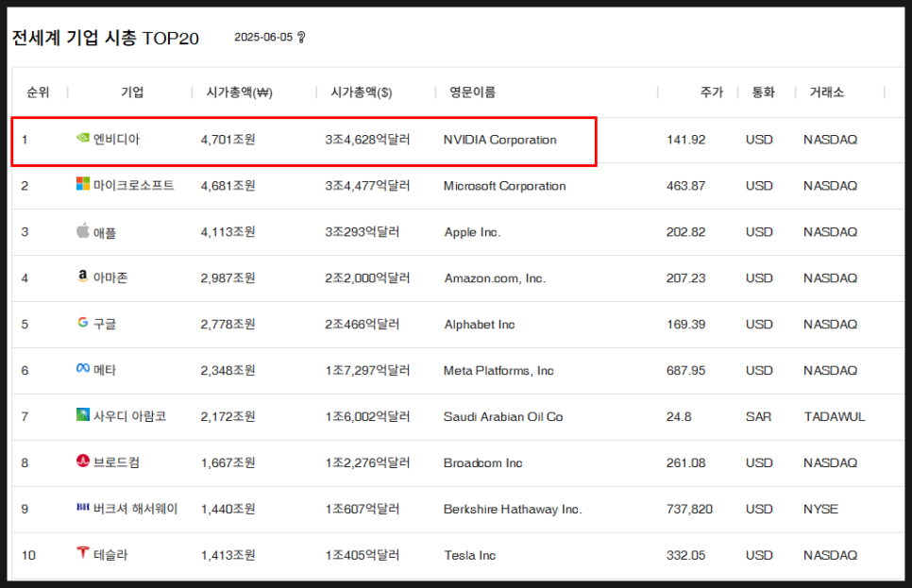Open the 브로드컴 company link
The width and height of the screenshot is (912, 588).
pyautogui.click(x=116, y=462)
